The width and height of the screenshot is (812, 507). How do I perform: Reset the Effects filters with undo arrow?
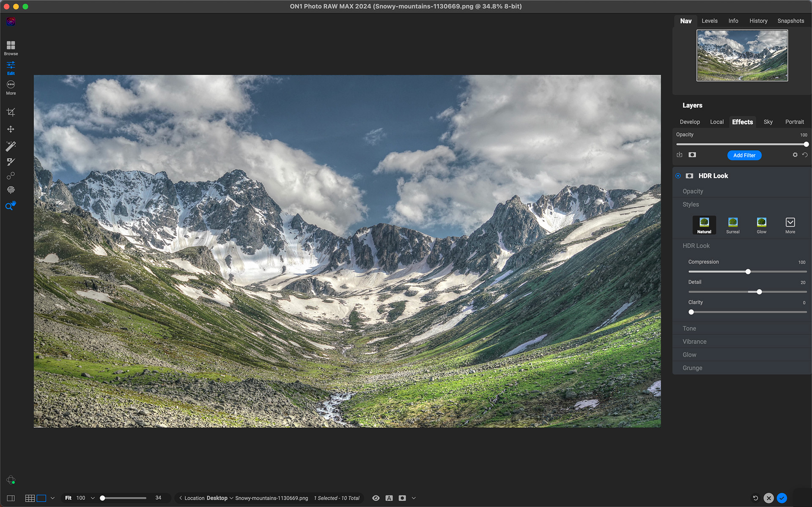[805, 155]
